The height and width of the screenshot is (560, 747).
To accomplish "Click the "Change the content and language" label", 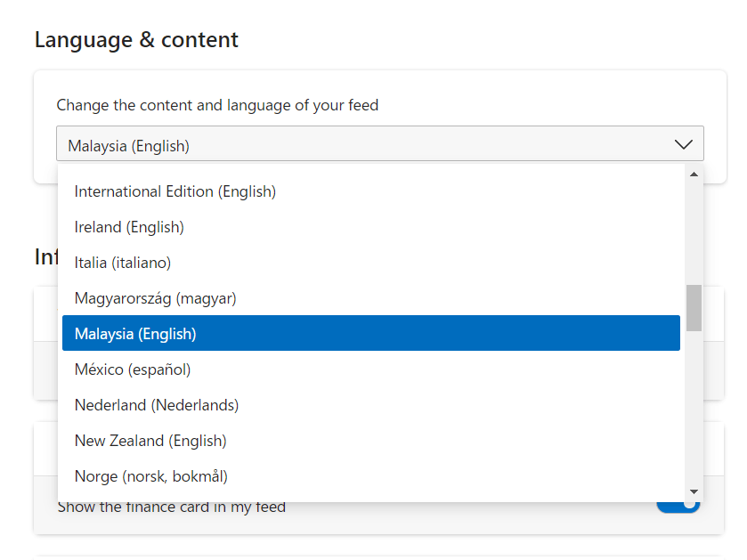I will coord(217,105).
